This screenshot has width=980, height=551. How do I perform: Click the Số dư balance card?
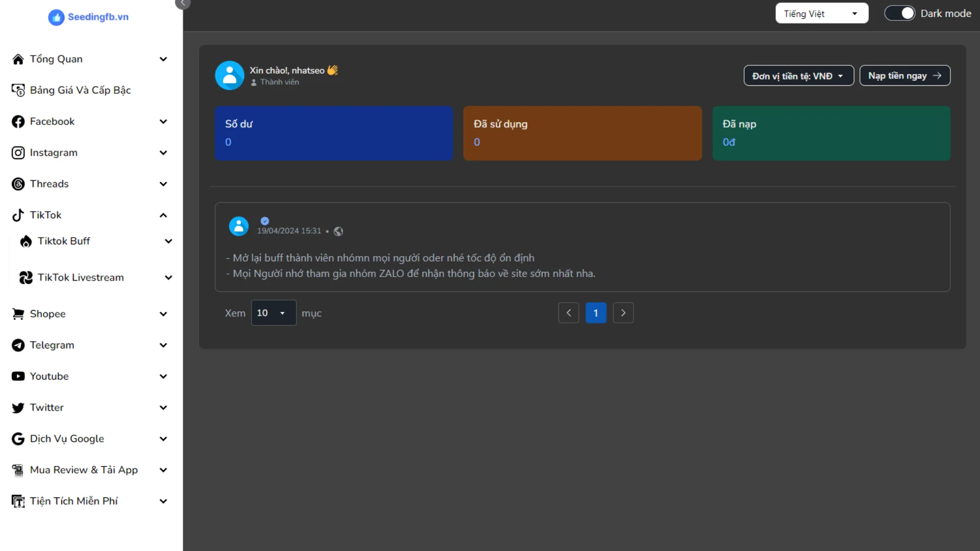click(334, 133)
